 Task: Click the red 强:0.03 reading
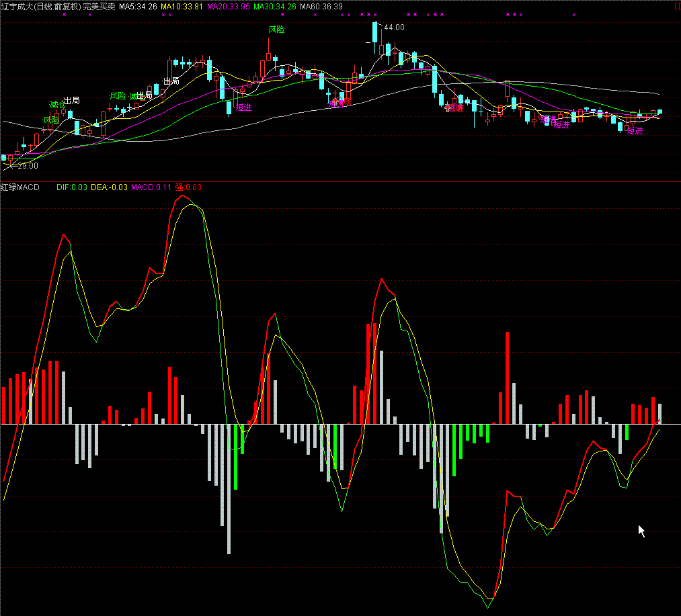click(188, 187)
